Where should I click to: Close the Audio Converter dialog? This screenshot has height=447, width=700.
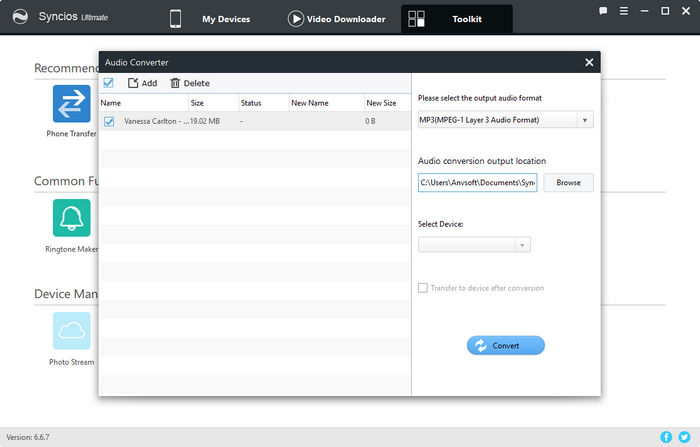589,63
